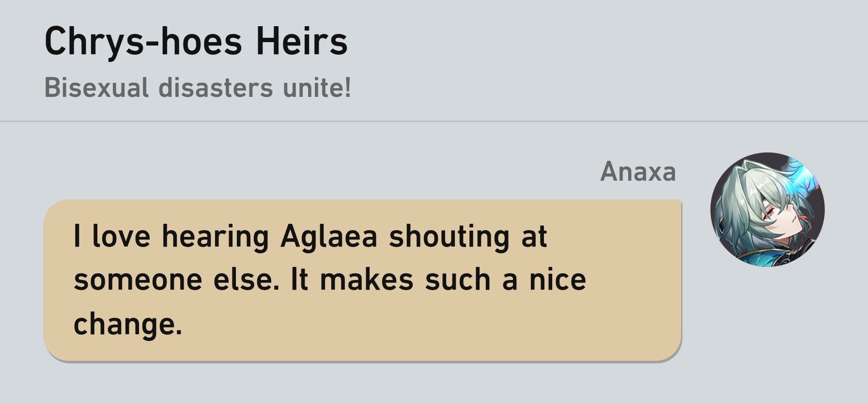Screen dimensions: 868x404
Task: Click the word "else." in the message
Action: coord(247,280)
